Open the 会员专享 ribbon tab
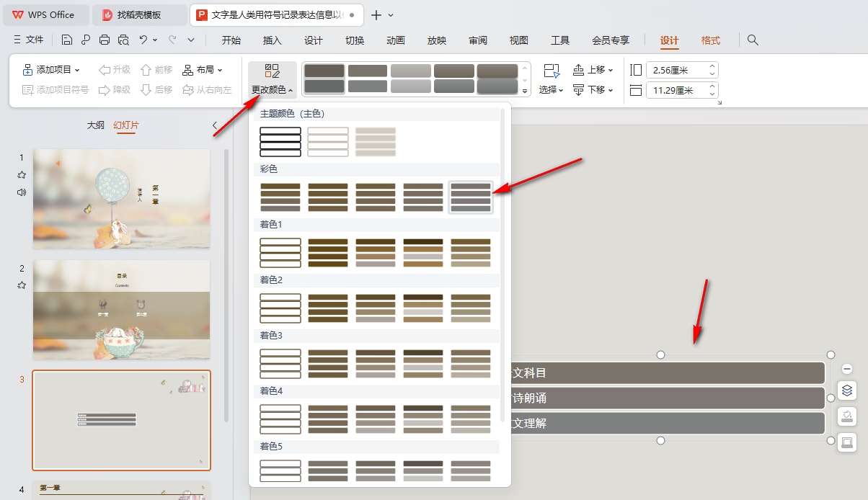The image size is (868, 500). click(x=611, y=40)
